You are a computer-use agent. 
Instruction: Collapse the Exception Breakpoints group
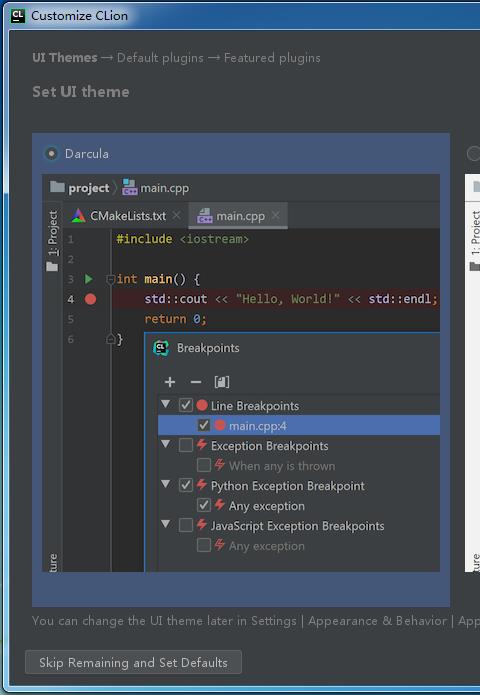[x=166, y=444]
